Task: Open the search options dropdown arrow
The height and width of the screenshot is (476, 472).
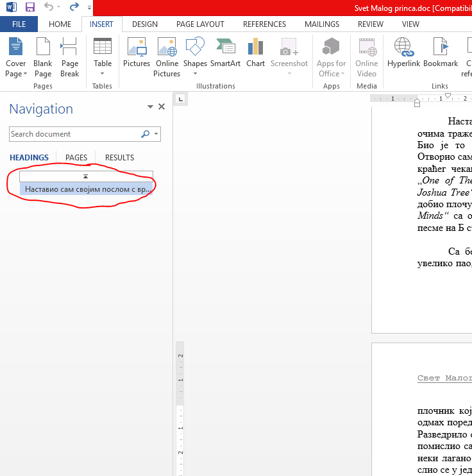Action: point(156,134)
